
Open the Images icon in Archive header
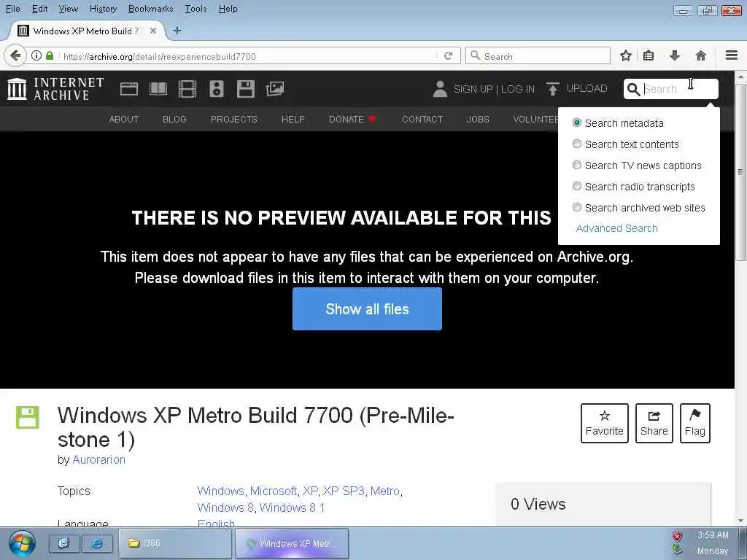[x=275, y=89]
